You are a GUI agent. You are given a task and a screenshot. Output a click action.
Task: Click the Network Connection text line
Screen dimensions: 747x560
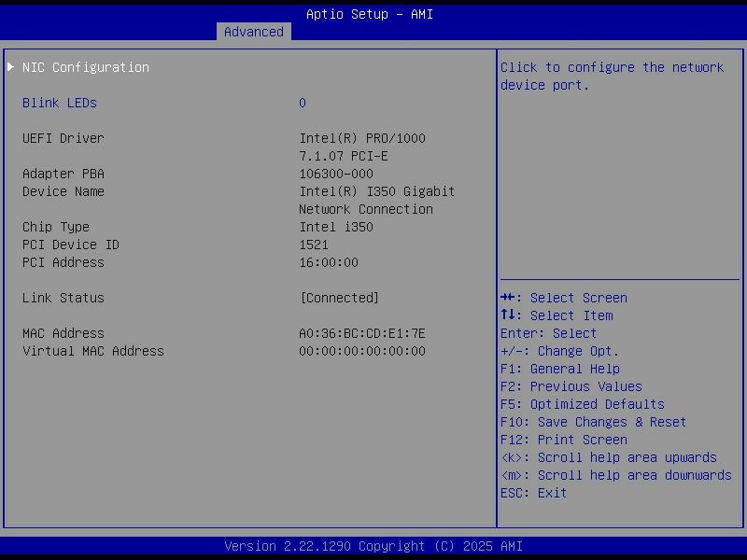coord(366,209)
